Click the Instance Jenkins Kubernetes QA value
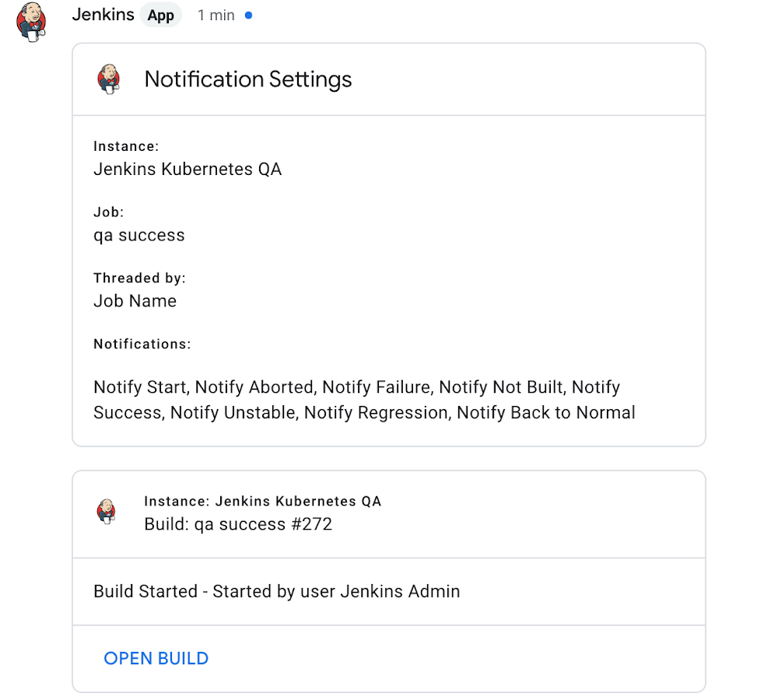 (x=187, y=169)
